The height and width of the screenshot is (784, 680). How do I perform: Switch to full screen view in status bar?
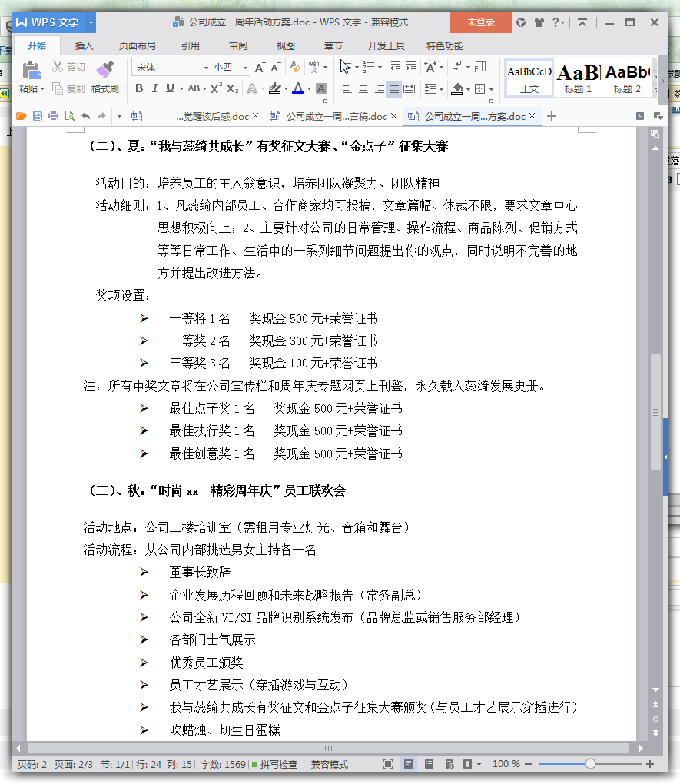pyautogui.click(x=387, y=764)
